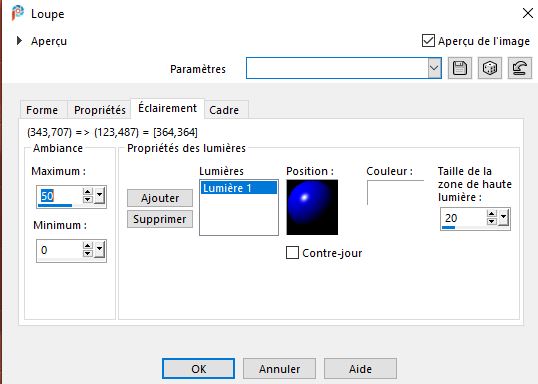Switch to the Forme tab
This screenshot has height=384, width=538.
click(x=42, y=110)
